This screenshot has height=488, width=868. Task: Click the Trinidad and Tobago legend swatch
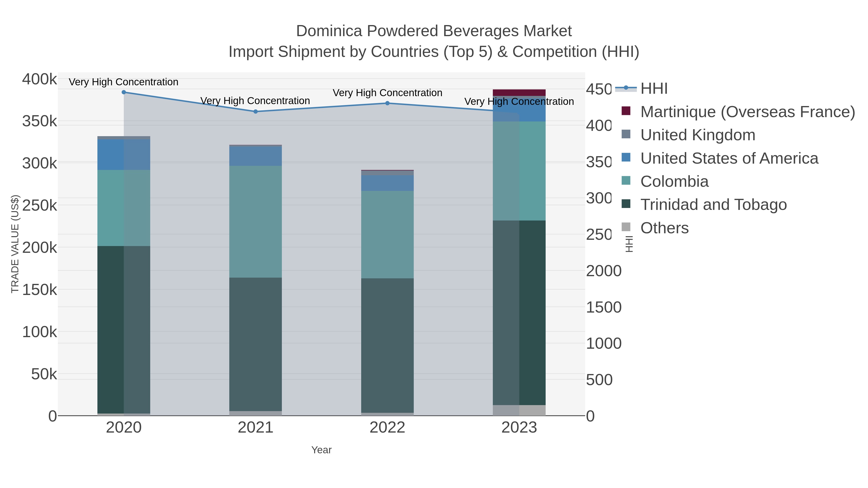(626, 204)
